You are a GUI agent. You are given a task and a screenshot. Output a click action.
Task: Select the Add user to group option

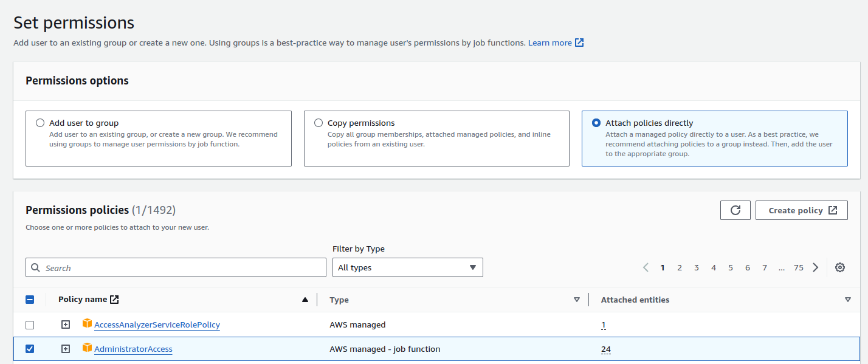coord(40,122)
